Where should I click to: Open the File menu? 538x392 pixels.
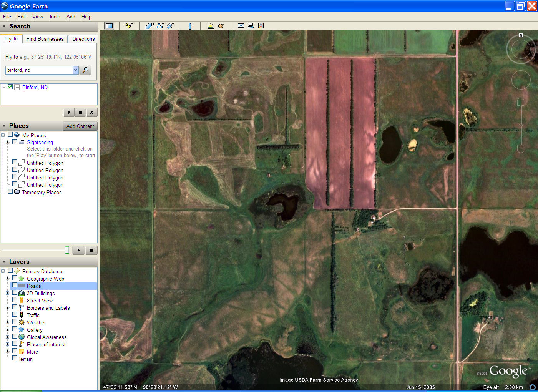pos(7,17)
